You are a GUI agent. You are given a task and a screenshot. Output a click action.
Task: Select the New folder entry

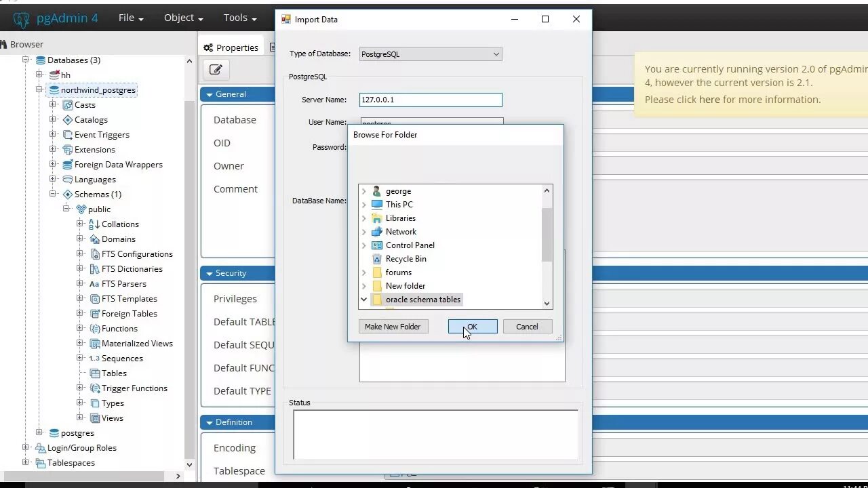[x=406, y=286]
